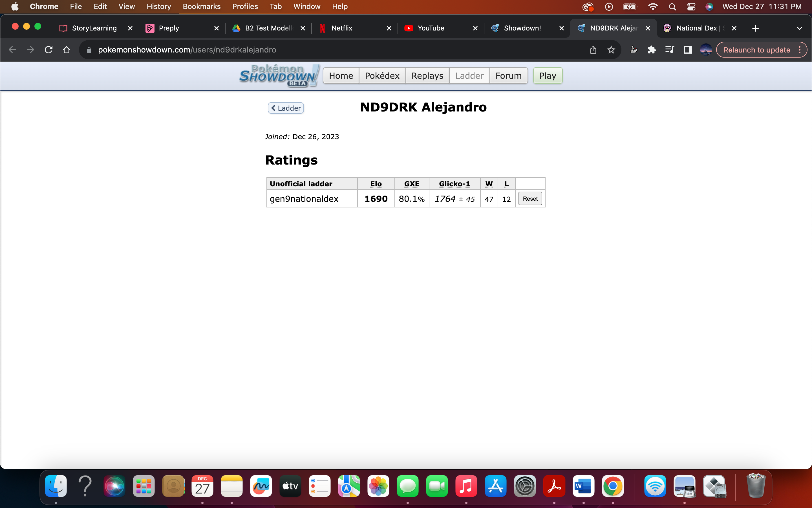Open Launchpad in the dock
The image size is (812, 508).
(x=144, y=486)
